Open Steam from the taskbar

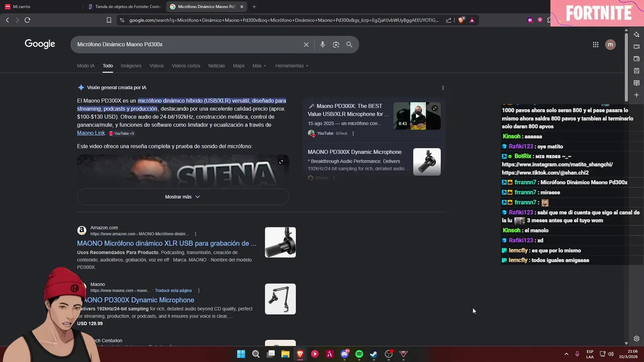pos(373,354)
